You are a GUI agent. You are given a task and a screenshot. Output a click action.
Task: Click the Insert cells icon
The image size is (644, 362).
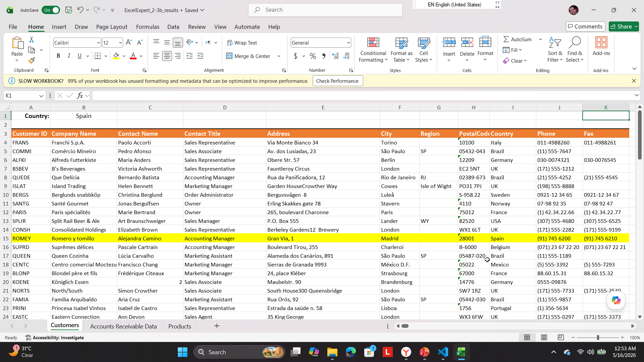[449, 43]
